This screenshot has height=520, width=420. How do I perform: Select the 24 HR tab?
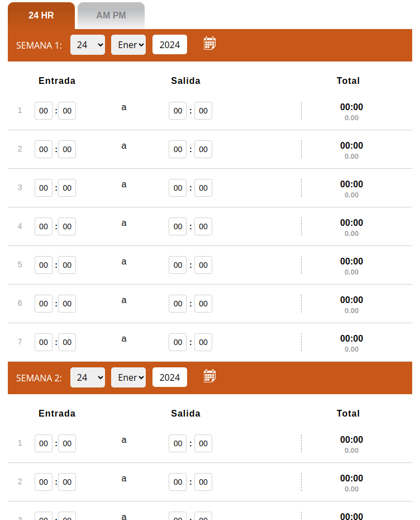pos(41,15)
